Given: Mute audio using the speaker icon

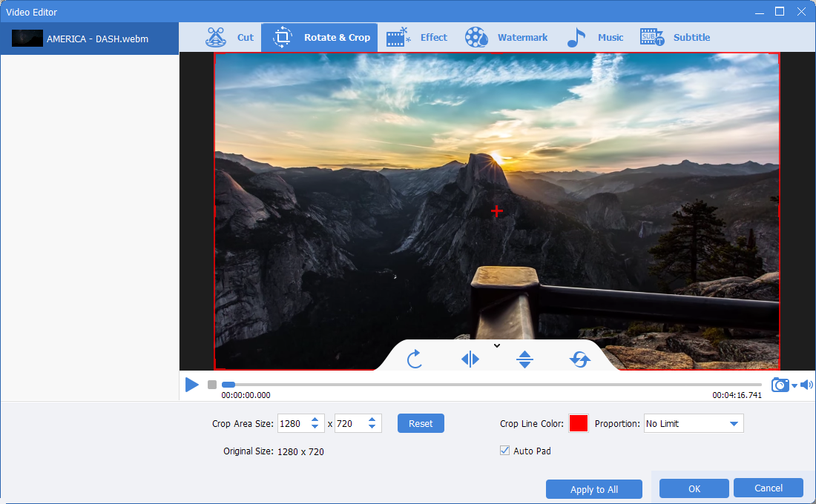Looking at the screenshot, I should pyautogui.click(x=806, y=385).
